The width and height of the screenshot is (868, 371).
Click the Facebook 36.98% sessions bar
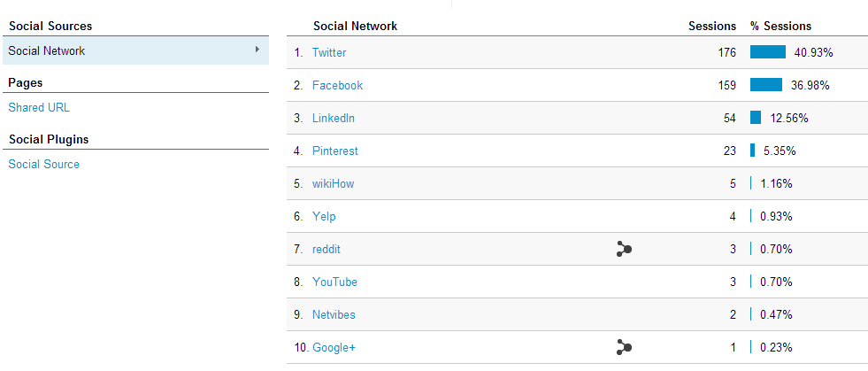click(766, 85)
